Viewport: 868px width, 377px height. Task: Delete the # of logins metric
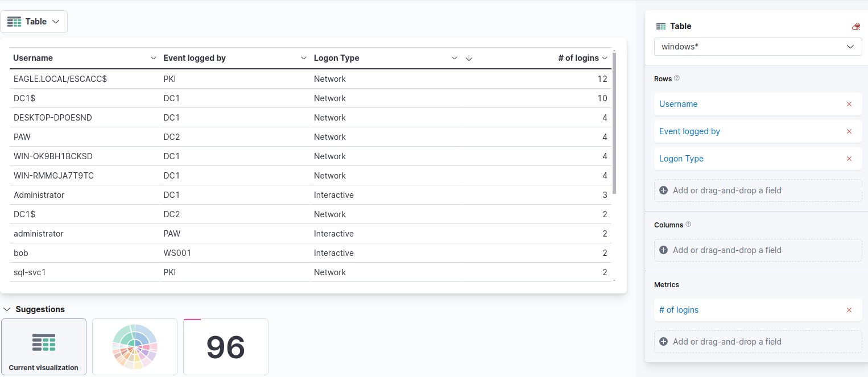coord(849,310)
